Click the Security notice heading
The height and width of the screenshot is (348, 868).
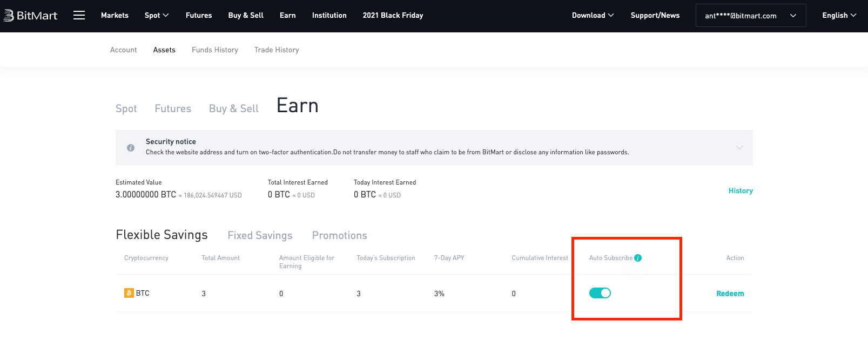(x=171, y=141)
